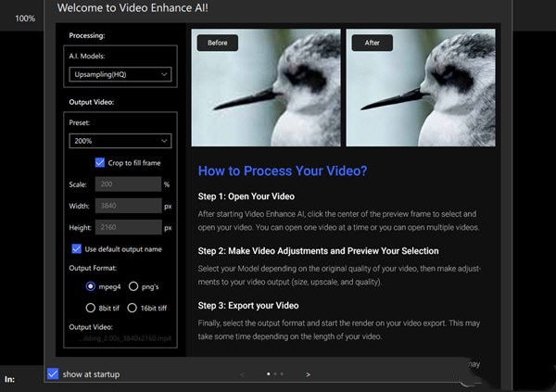Select the mpeg4 output format
556x392 pixels.
[91, 286]
